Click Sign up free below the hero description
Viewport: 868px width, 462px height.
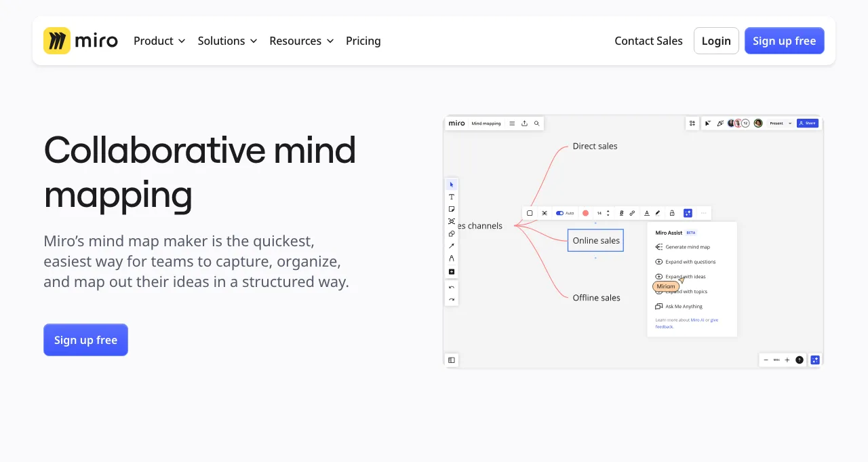click(85, 340)
